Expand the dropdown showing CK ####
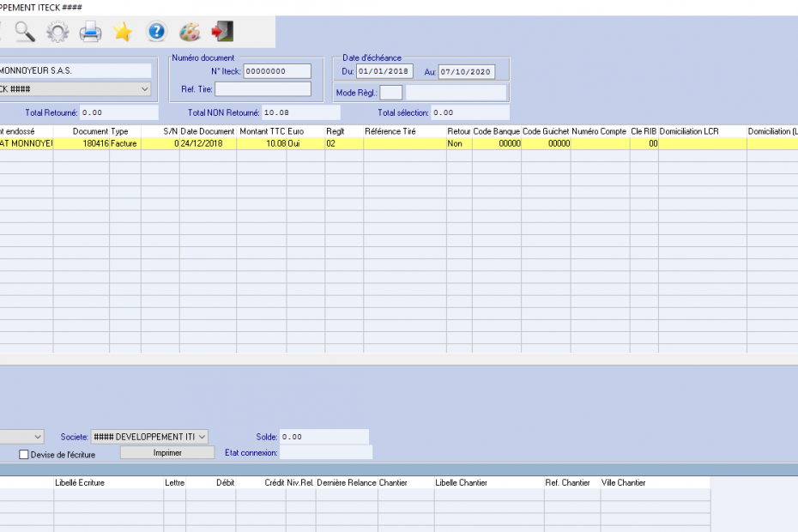 tap(76, 89)
